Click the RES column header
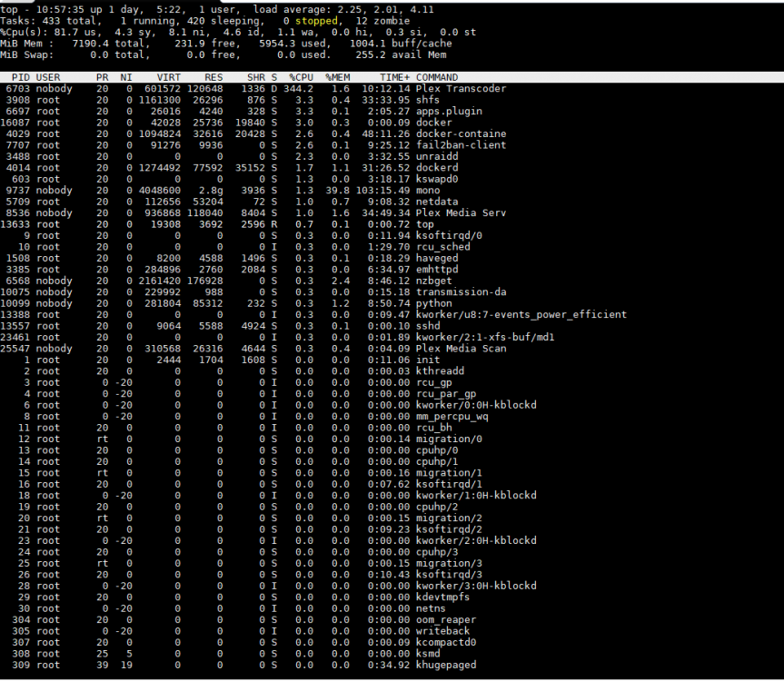 (213, 77)
